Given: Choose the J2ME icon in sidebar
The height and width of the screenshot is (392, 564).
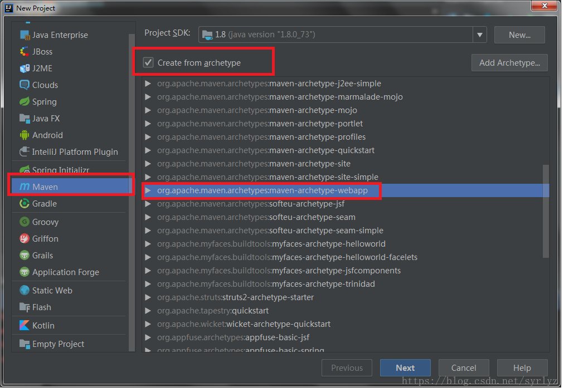Looking at the screenshot, I should [25, 68].
